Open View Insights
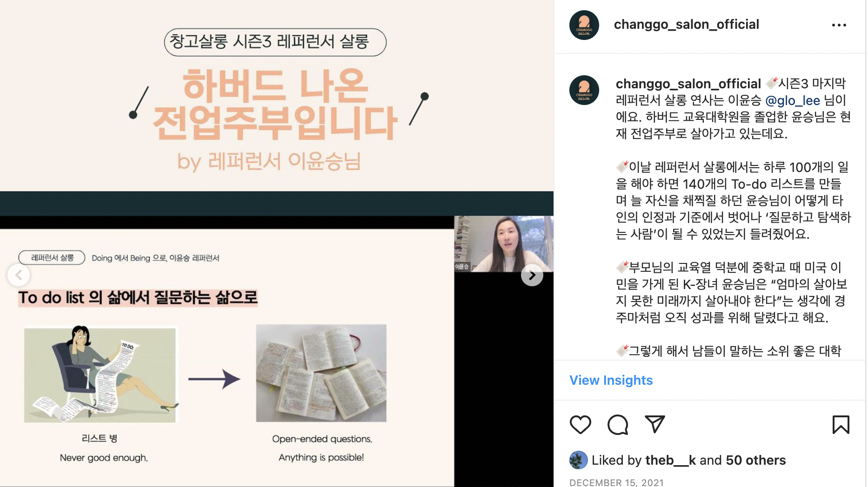The width and height of the screenshot is (868, 487). tap(611, 380)
